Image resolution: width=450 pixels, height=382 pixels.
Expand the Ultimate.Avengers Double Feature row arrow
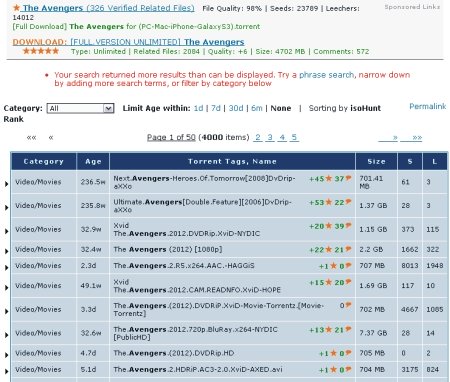pyautogui.click(x=6, y=207)
